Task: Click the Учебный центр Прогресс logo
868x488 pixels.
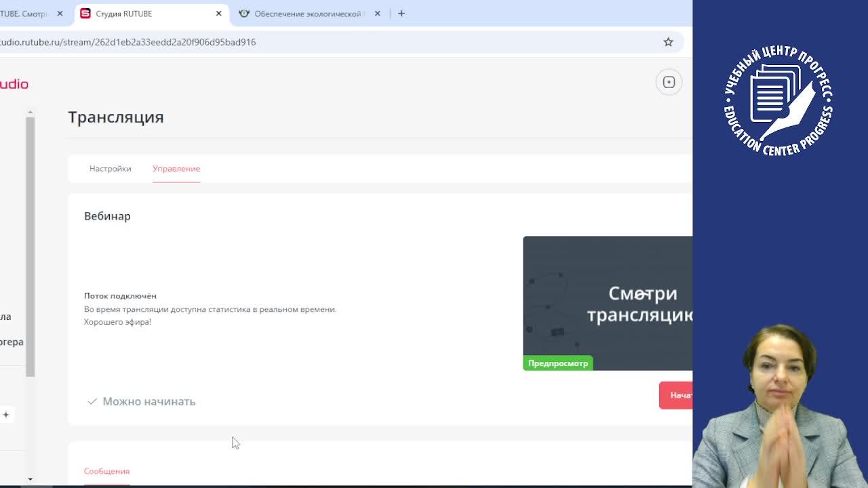Action: point(778,100)
